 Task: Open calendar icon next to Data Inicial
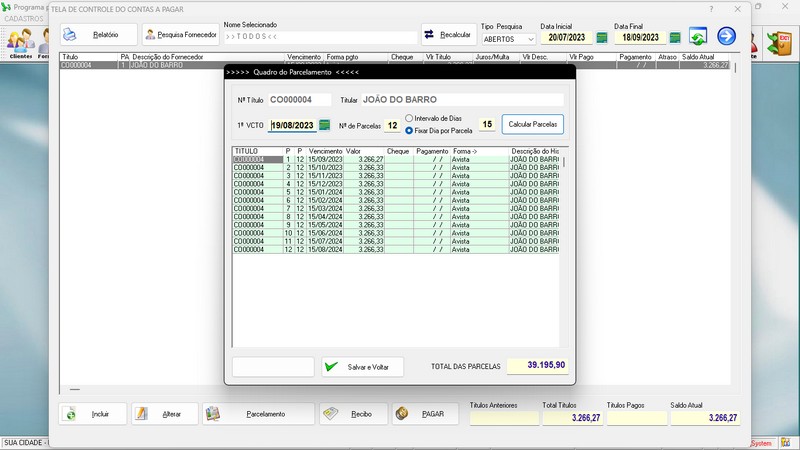tap(602, 38)
